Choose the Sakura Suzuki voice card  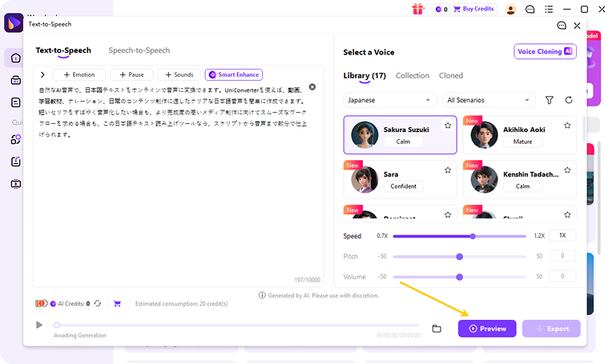point(400,135)
